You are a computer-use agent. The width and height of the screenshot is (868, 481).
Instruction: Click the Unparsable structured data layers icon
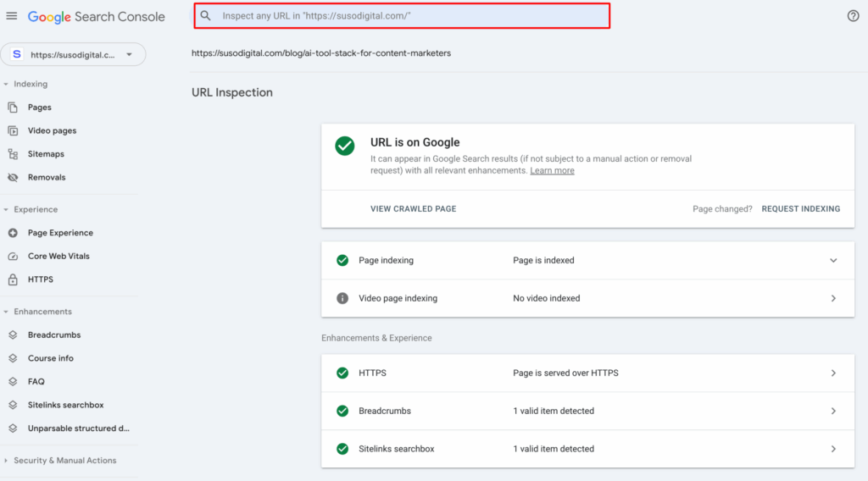click(13, 428)
